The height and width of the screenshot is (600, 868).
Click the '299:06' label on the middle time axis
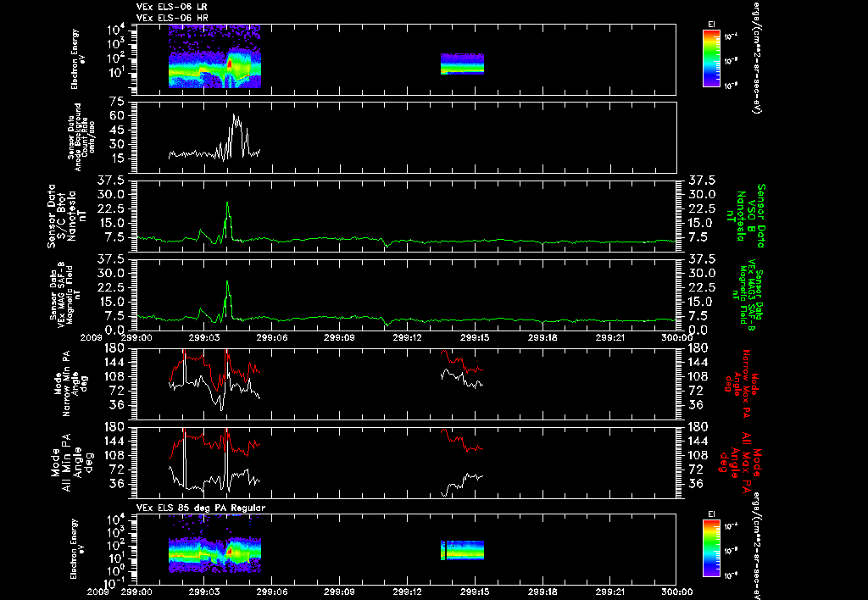[272, 337]
